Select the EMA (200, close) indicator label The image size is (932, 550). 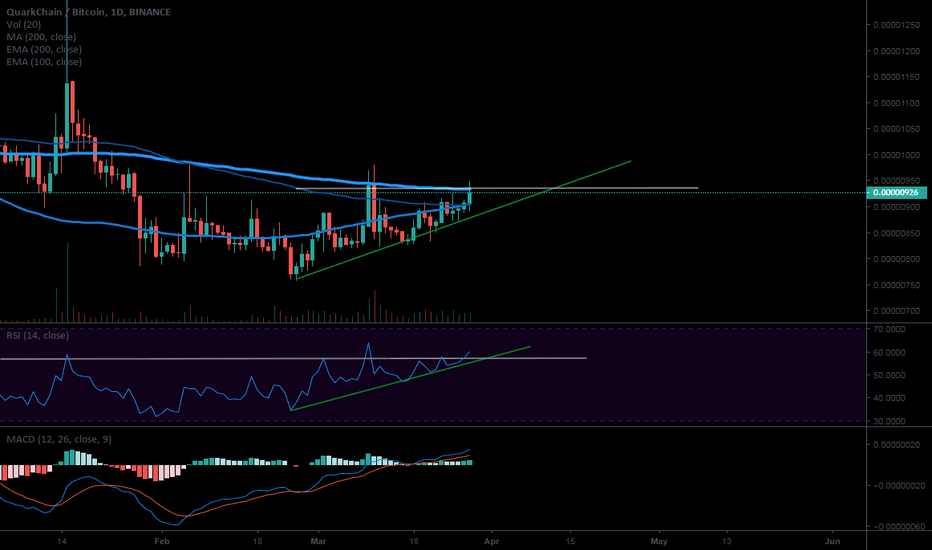44,49
